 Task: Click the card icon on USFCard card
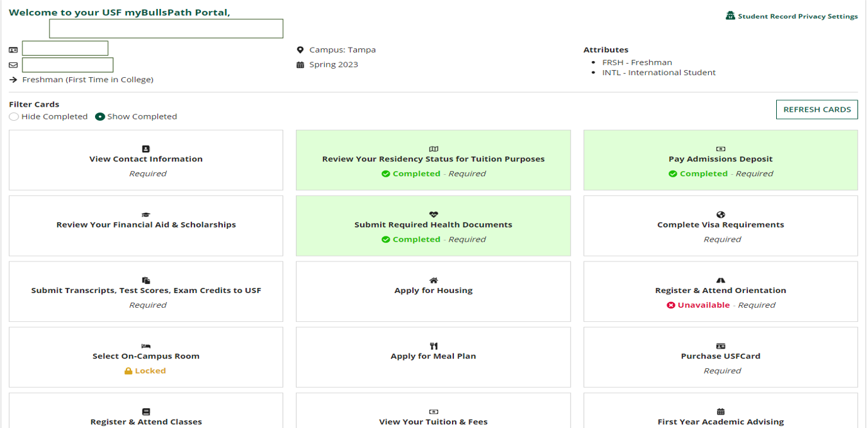point(720,346)
